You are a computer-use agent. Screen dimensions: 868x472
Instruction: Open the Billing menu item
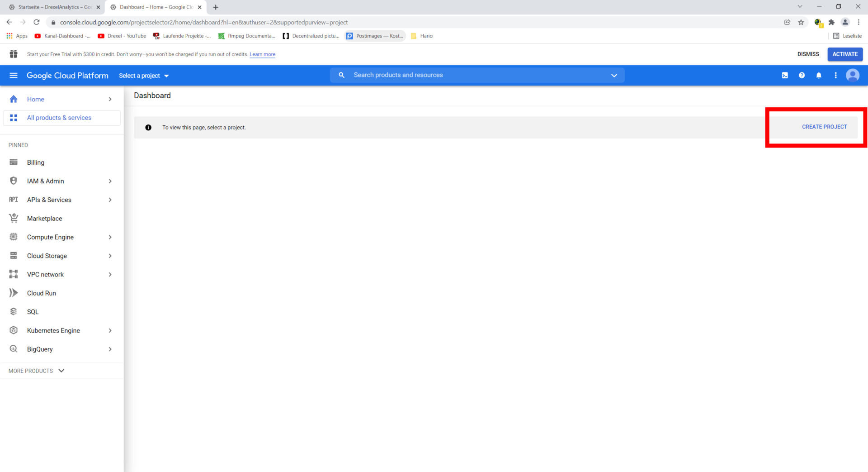tap(61, 162)
